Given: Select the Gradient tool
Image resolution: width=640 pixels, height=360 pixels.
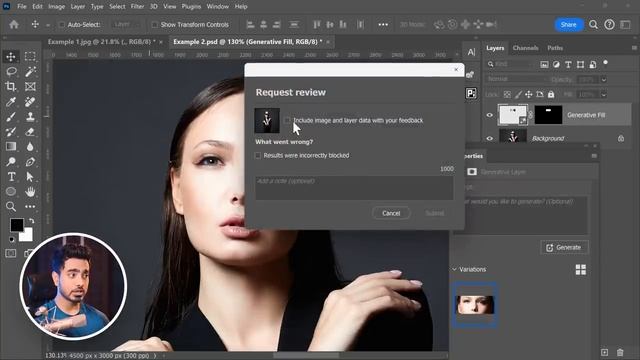Looking at the screenshot, I should 11,147.
